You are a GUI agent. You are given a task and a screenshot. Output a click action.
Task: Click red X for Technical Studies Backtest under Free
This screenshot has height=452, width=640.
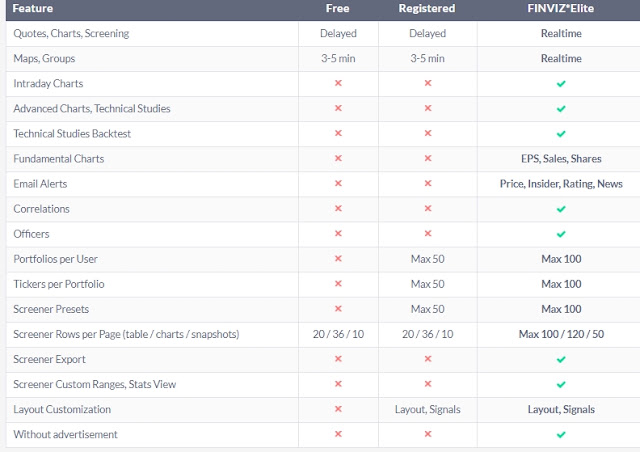[x=338, y=133]
